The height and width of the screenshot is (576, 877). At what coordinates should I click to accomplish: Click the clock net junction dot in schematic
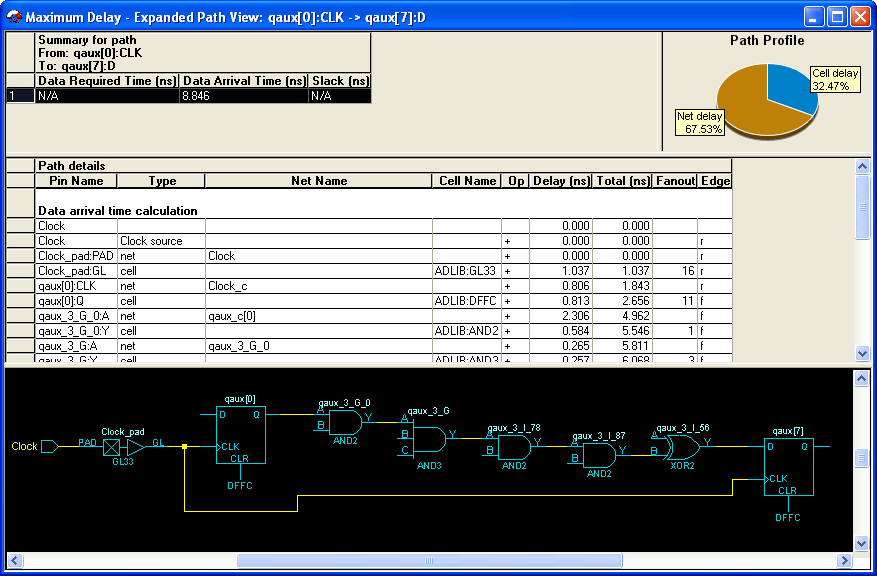coord(185,446)
